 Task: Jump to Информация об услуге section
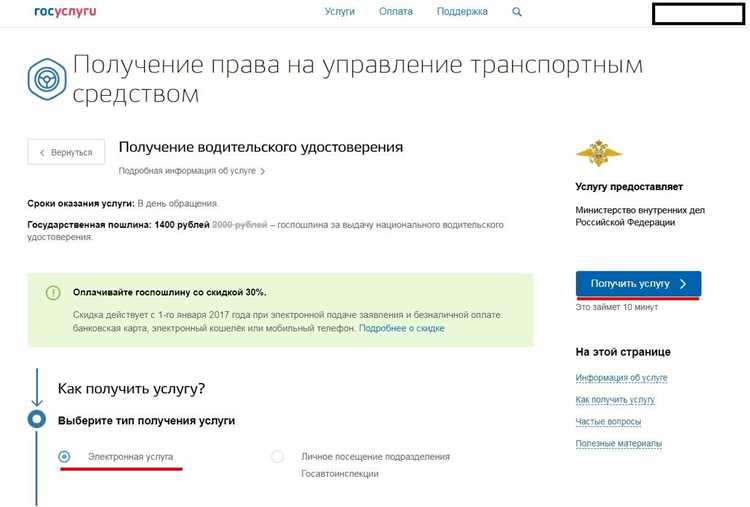pos(621,378)
